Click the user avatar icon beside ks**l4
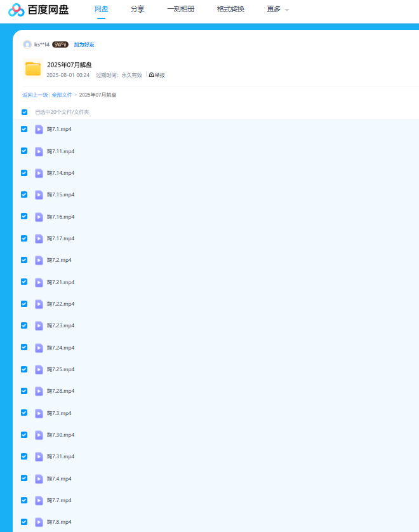419x532 pixels. pos(27,44)
